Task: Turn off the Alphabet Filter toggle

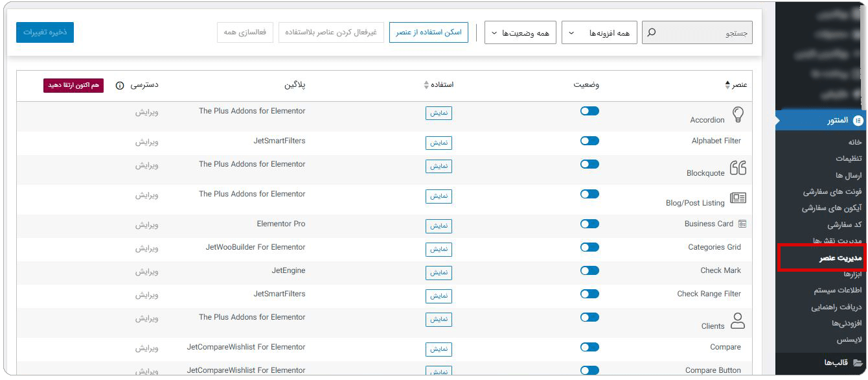Action: point(589,140)
